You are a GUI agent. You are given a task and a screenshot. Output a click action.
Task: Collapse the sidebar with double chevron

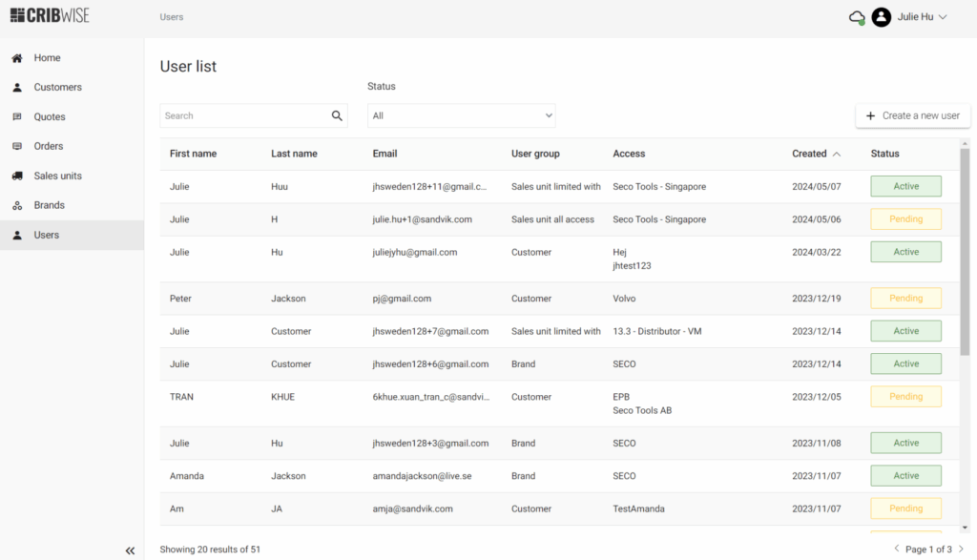click(130, 550)
